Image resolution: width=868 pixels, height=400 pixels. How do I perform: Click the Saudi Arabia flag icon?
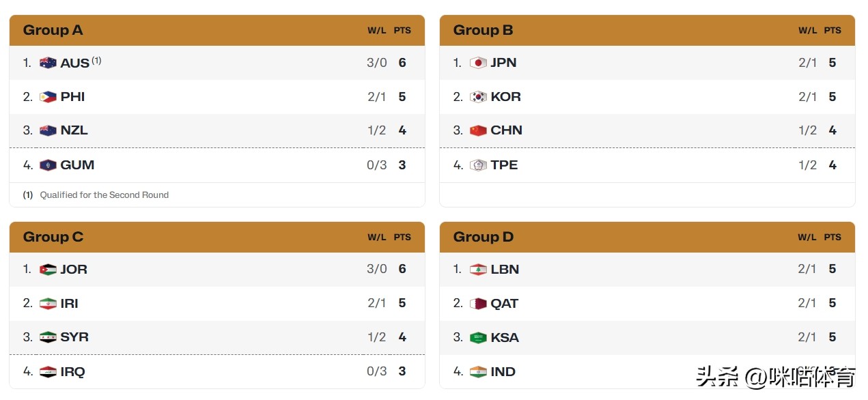pyautogui.click(x=478, y=337)
